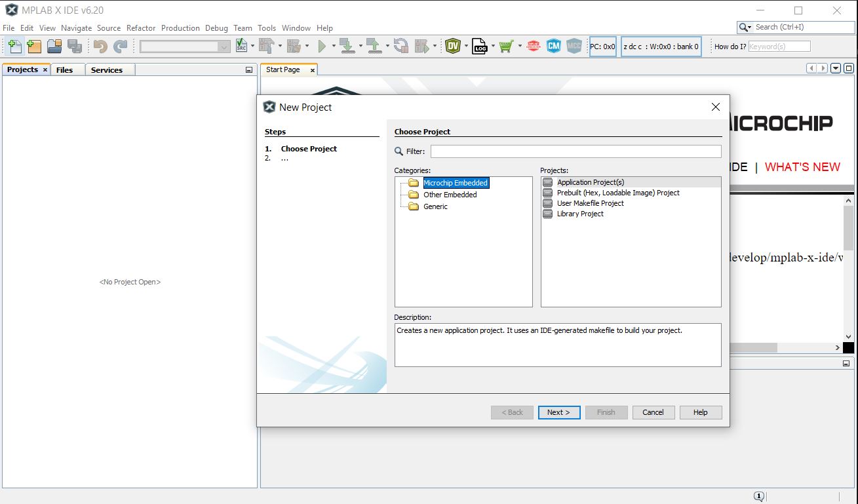Open the Data Visualizer DV icon
Image resolution: width=858 pixels, height=504 pixels.
click(453, 47)
